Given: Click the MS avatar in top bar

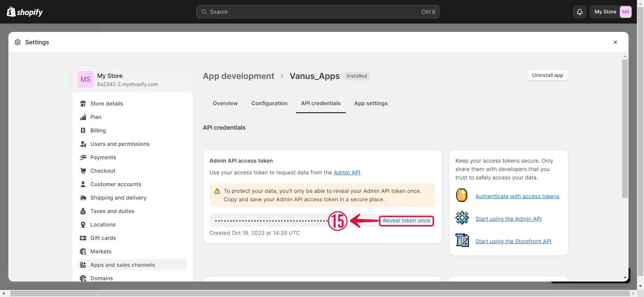Looking at the screenshot, I should click(626, 12).
